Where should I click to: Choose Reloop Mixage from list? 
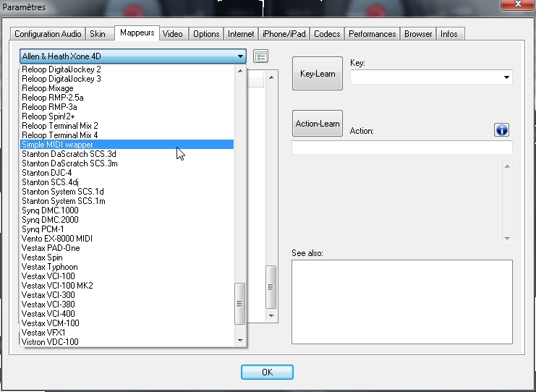127,88
